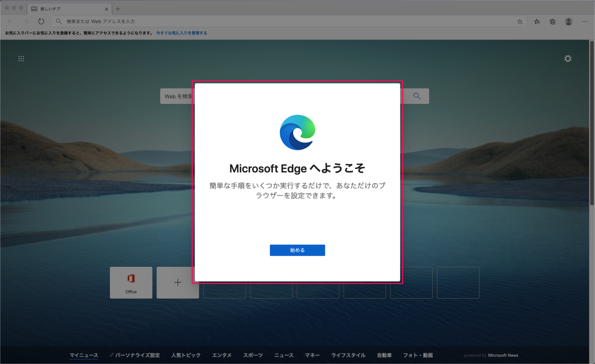The width and height of the screenshot is (595, 364).
Task: Click the 始める button in the welcome dialog
Action: (297, 250)
